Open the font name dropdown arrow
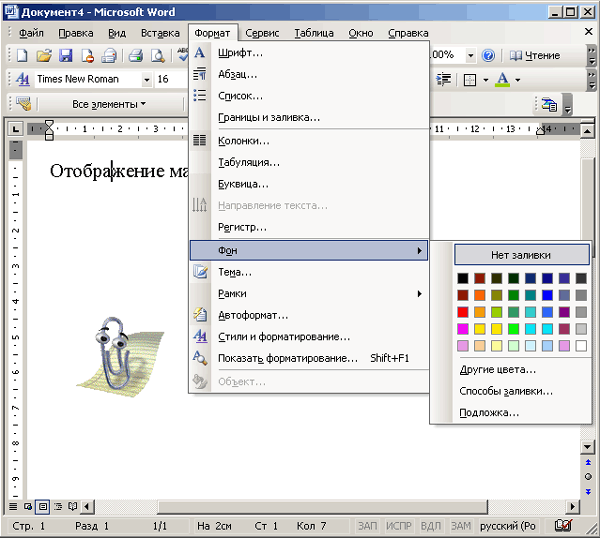Viewport: 600px width, 538px height. [x=147, y=80]
